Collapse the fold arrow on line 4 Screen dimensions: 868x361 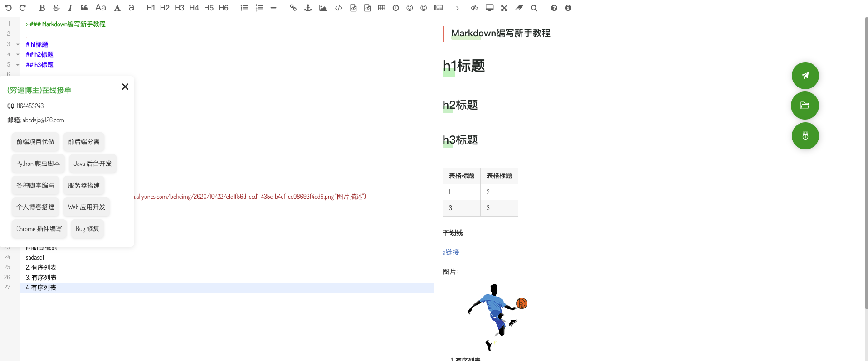(x=18, y=54)
